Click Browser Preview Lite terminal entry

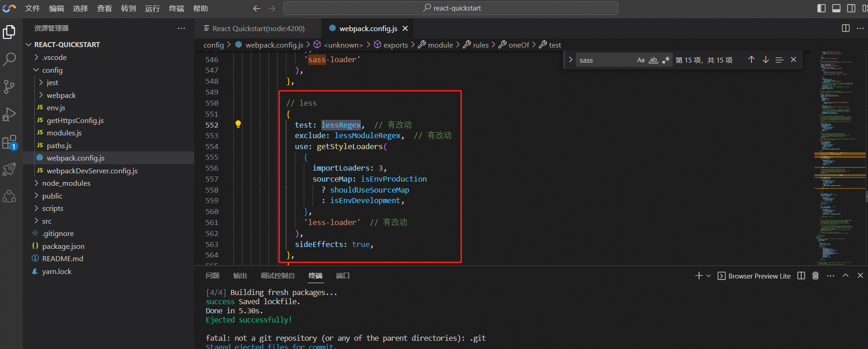click(754, 276)
